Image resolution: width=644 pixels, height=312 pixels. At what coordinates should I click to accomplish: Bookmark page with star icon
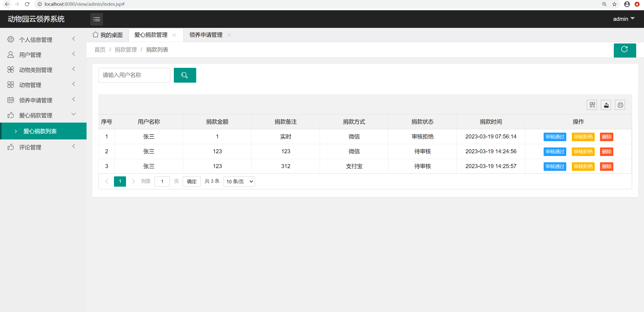tap(614, 4)
